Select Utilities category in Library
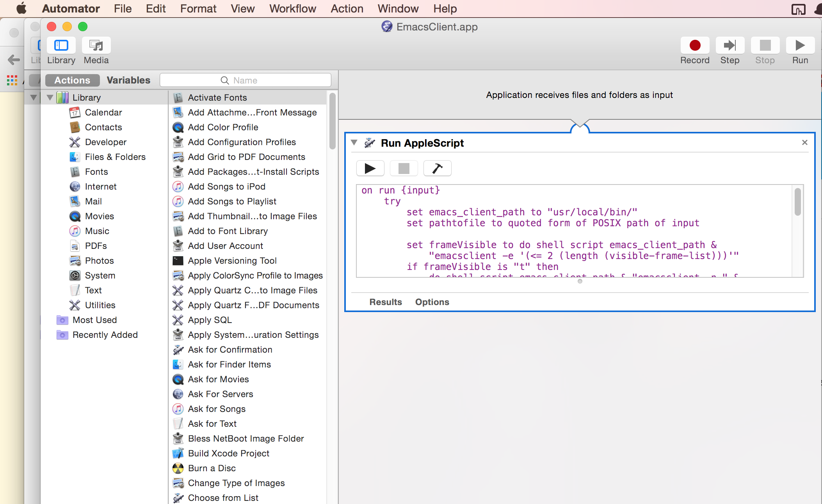 point(100,305)
